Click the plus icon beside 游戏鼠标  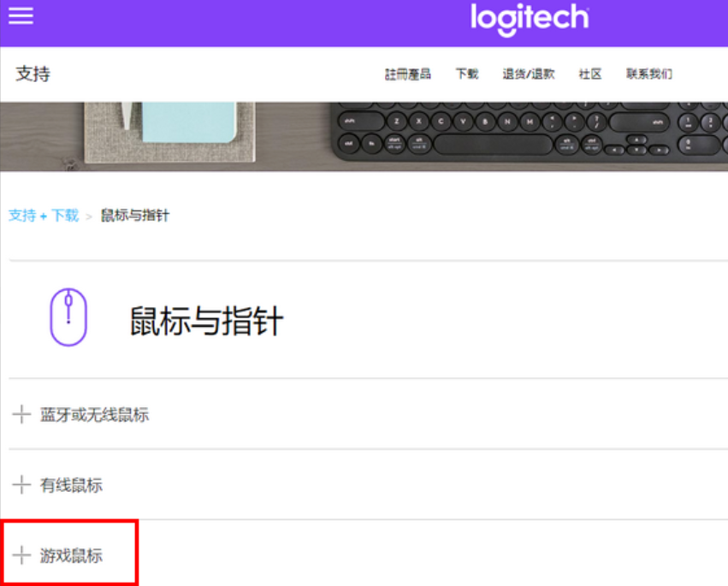tap(21, 556)
